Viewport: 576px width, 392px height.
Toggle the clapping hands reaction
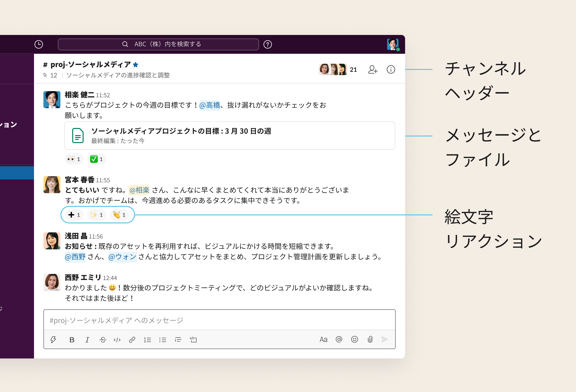(119, 215)
